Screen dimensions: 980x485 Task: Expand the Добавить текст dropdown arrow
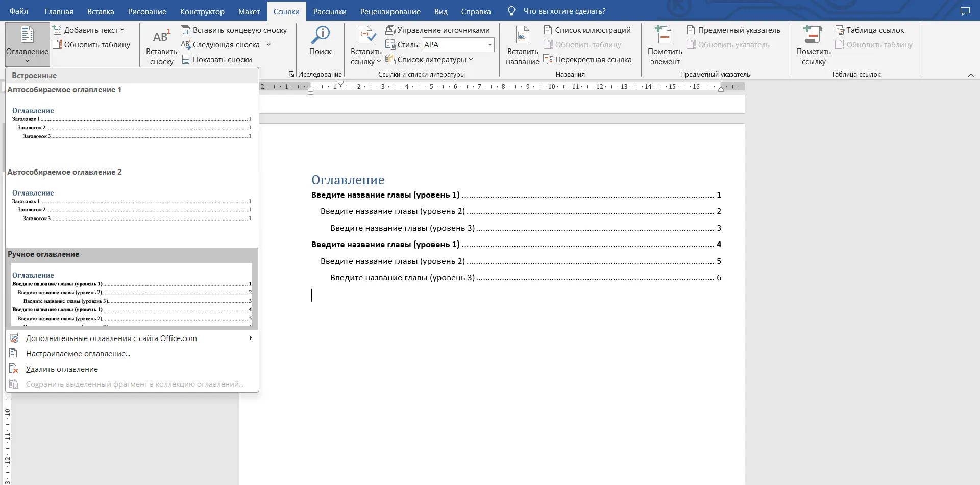(x=122, y=30)
